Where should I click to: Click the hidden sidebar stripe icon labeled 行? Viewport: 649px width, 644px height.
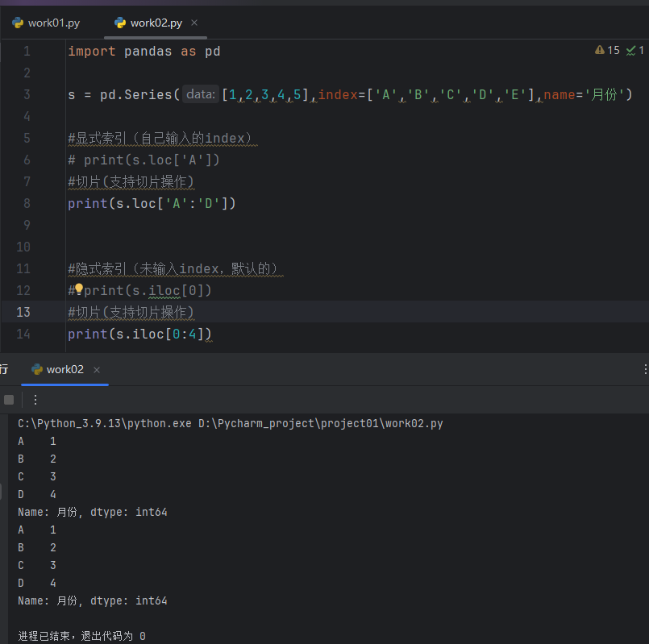click(5, 369)
